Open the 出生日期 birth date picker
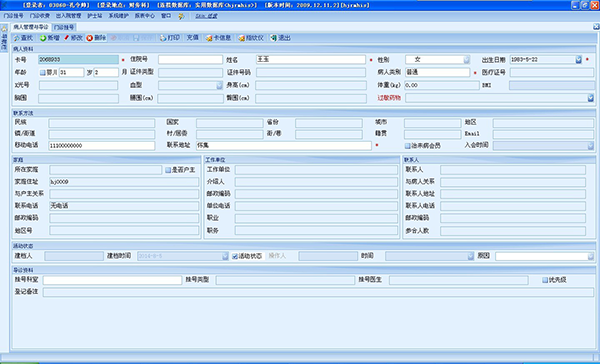The image size is (600, 364). pyautogui.click(x=578, y=60)
